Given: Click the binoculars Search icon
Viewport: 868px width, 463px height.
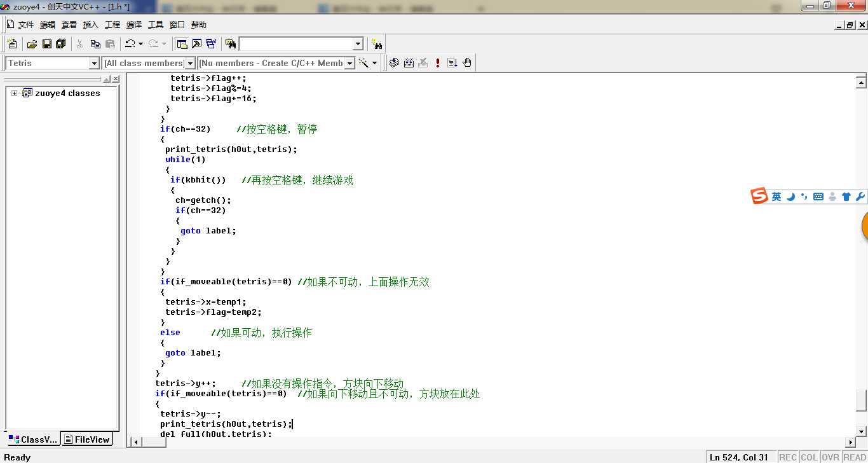Looking at the screenshot, I should pyautogui.click(x=377, y=44).
